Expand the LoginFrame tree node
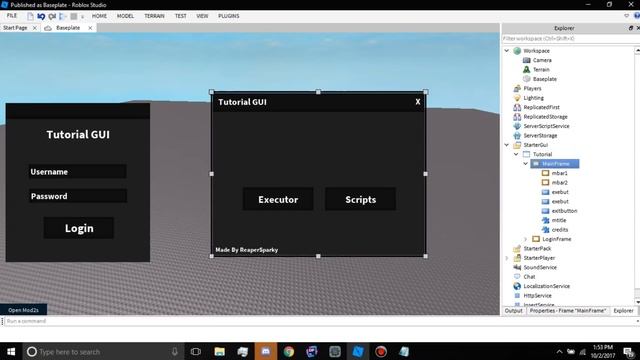The height and width of the screenshot is (360, 640). [526, 239]
